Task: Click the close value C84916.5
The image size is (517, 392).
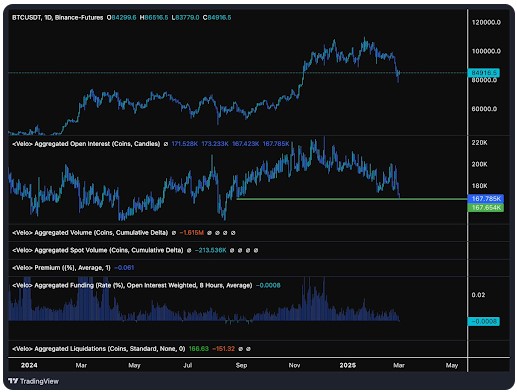Action: click(x=217, y=17)
